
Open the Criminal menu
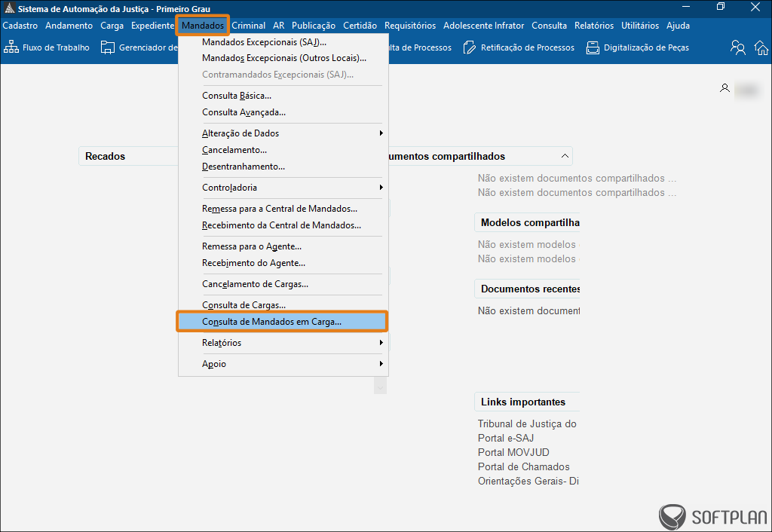coord(249,26)
